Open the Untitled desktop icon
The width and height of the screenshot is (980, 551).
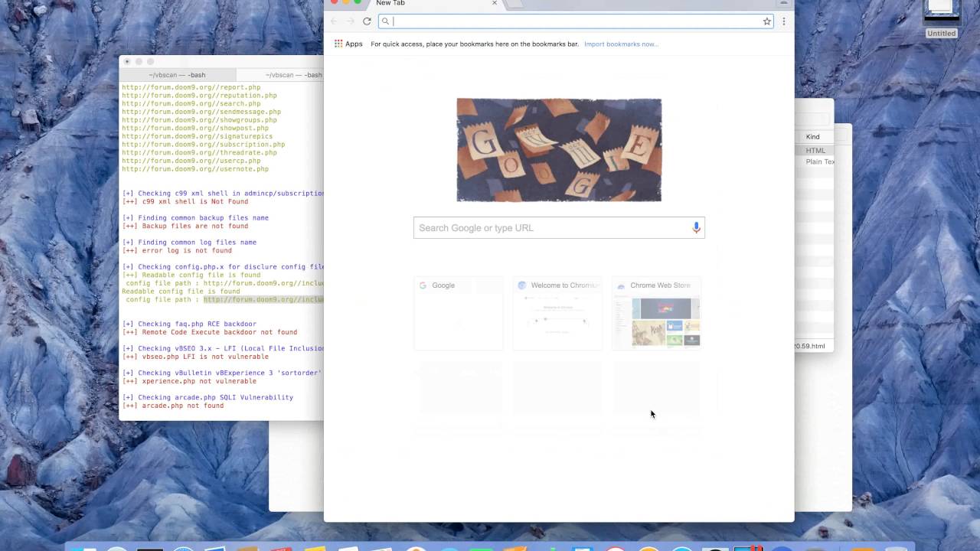941,19
